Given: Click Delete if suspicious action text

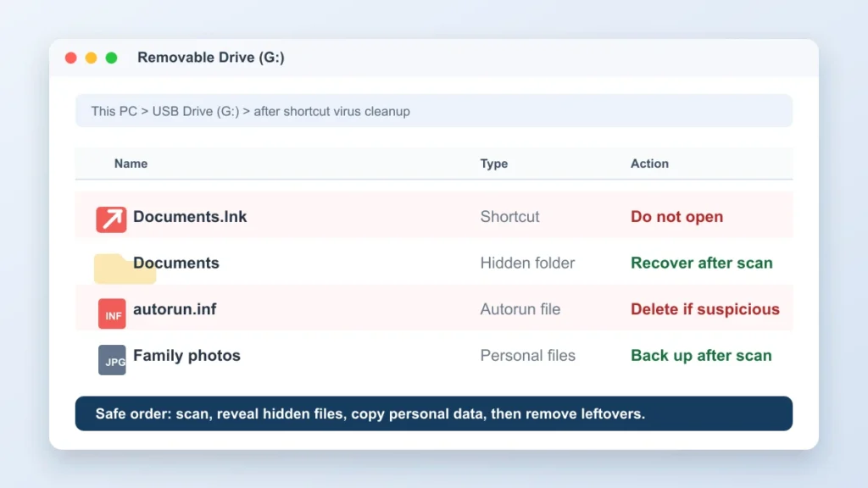Looking at the screenshot, I should [704, 309].
